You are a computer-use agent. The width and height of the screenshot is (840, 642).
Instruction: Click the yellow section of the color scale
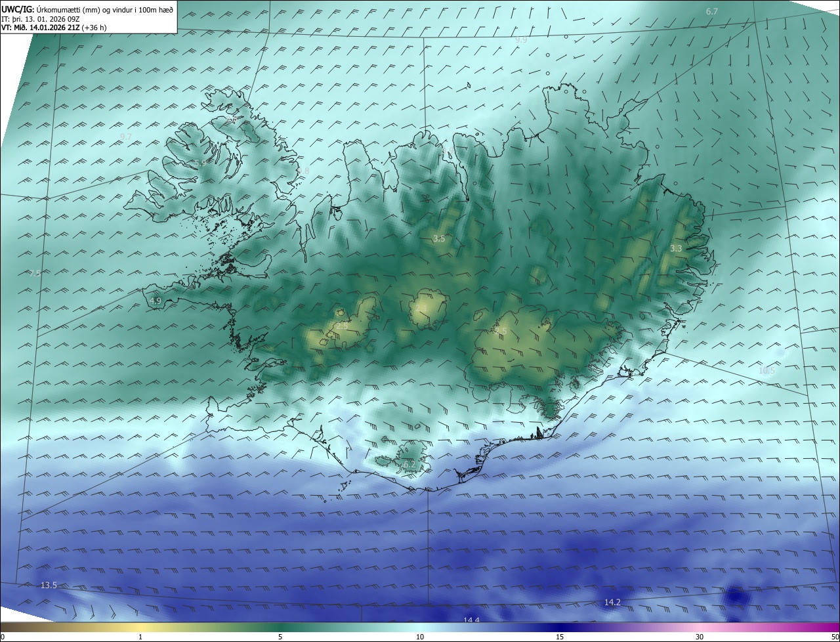pyautogui.click(x=141, y=628)
